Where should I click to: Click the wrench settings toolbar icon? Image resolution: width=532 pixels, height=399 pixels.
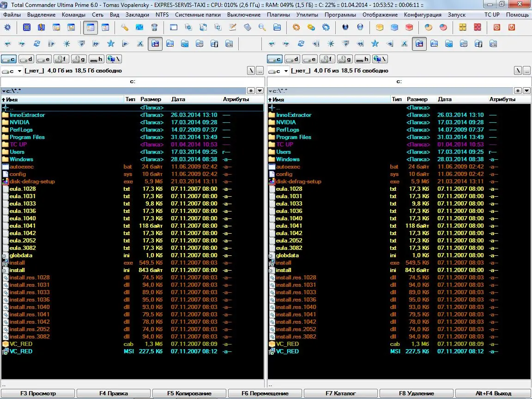[x=125, y=28]
